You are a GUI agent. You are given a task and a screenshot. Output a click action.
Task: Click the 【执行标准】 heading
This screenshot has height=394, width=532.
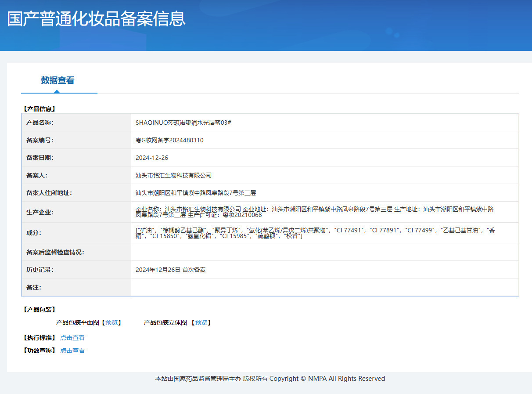39,338
